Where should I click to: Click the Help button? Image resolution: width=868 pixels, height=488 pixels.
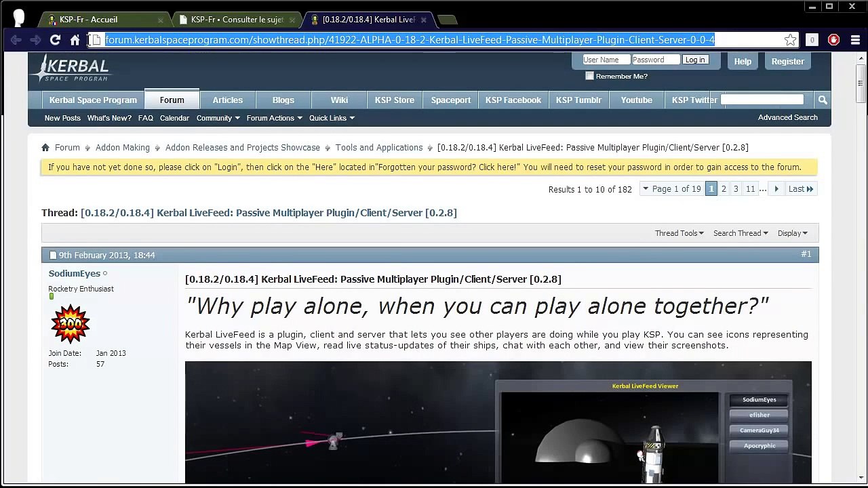coord(743,61)
